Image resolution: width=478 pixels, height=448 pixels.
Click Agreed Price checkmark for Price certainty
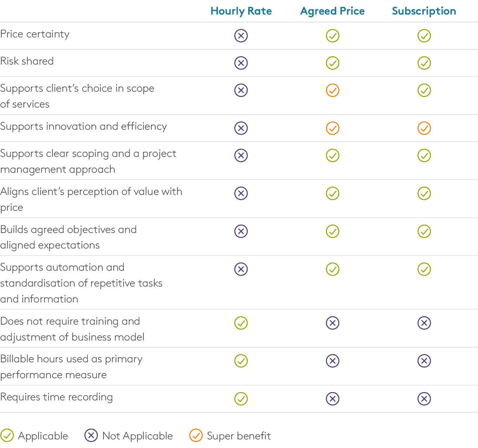[333, 35]
